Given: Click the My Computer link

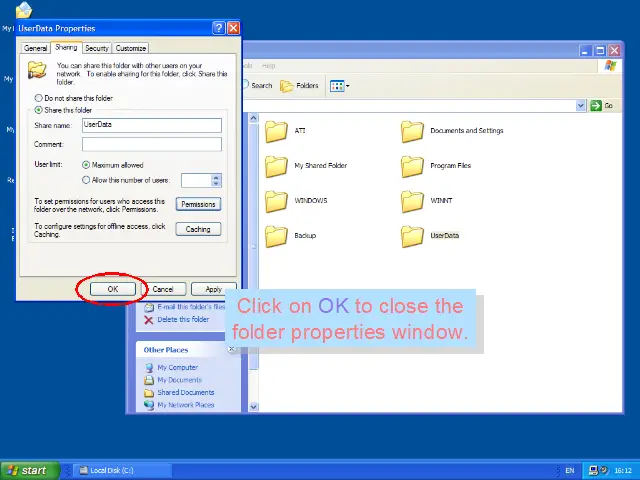Looking at the screenshot, I should pyautogui.click(x=178, y=368).
